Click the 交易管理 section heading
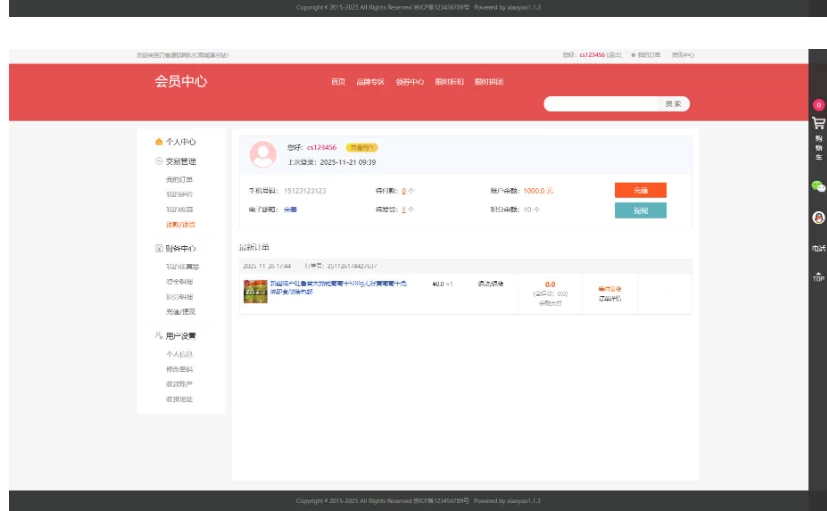This screenshot has width=827, height=511. click(x=181, y=161)
